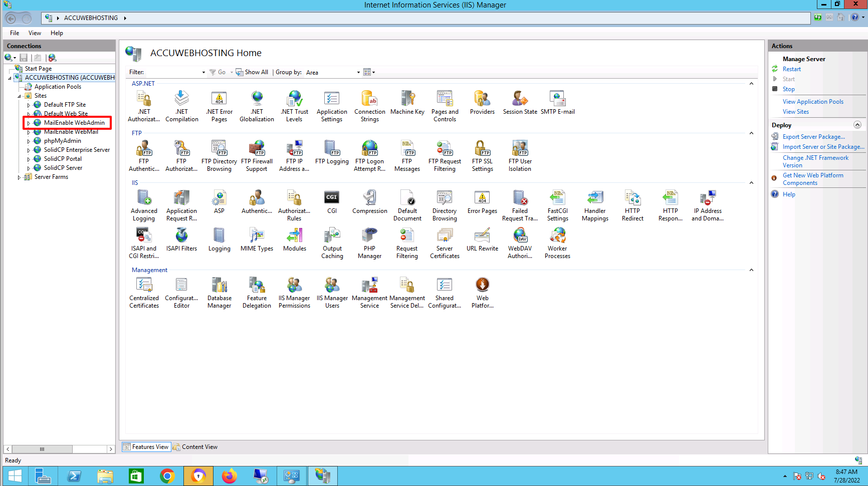Open the PHP Manager feature
868x486 pixels.
click(369, 242)
